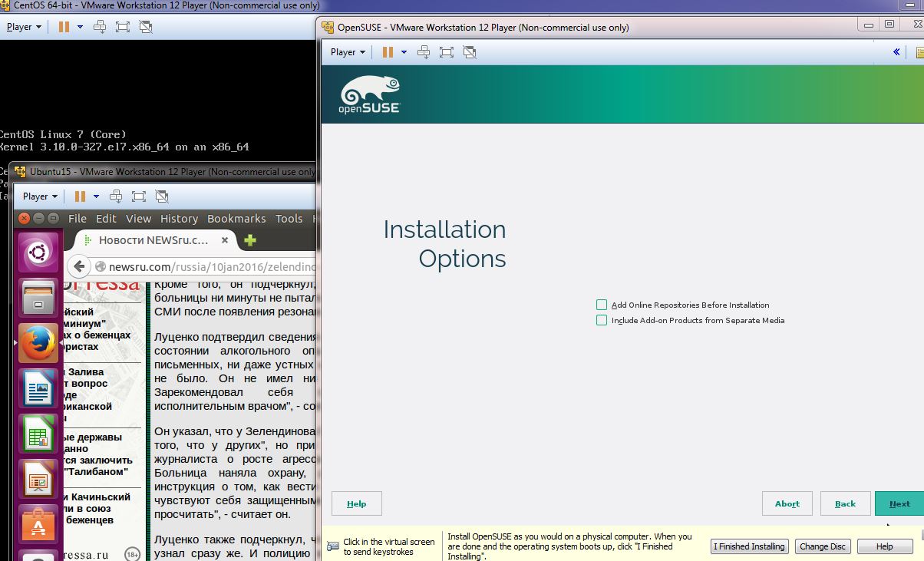Click the Change Disc button
Viewport: 924px width, 561px height.
[x=822, y=546]
